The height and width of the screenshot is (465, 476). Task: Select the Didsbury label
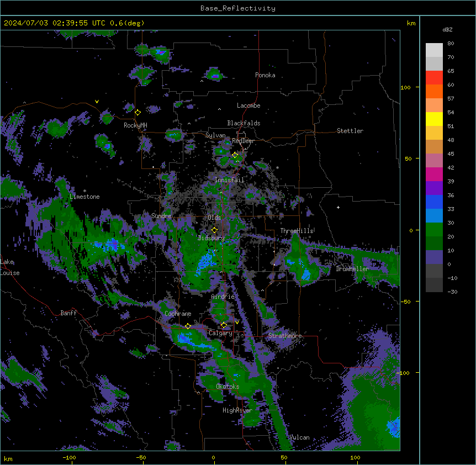click(211, 238)
